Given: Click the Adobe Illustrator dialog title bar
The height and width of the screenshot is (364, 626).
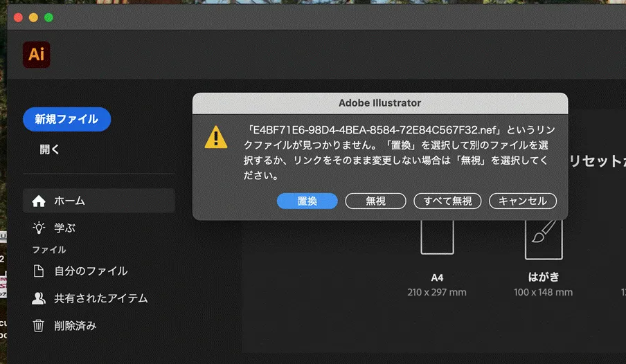Looking at the screenshot, I should click(379, 102).
